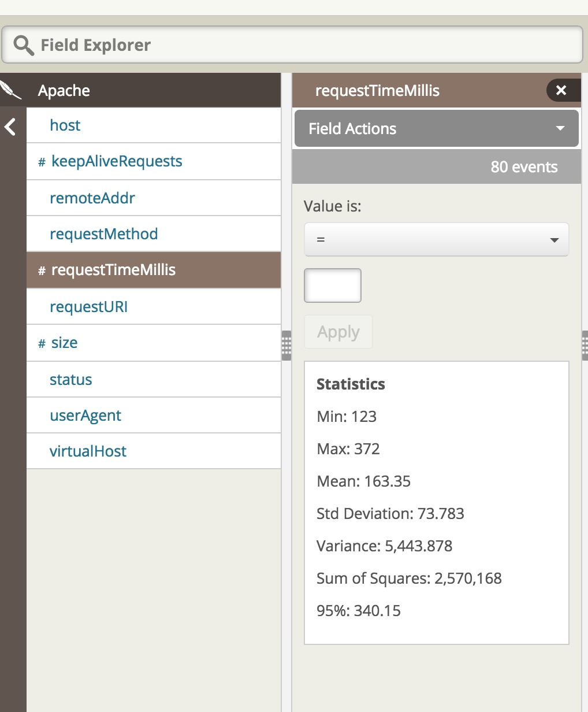Click the hash icon beside keepAliveRequests

tap(42, 162)
